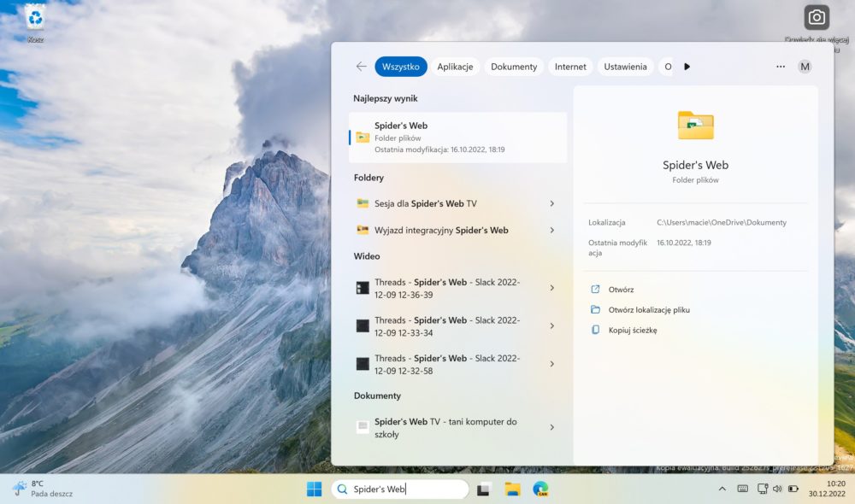Viewport: 855px width, 504px height.
Task: Show hidden system tray icons
Action: [722, 489]
